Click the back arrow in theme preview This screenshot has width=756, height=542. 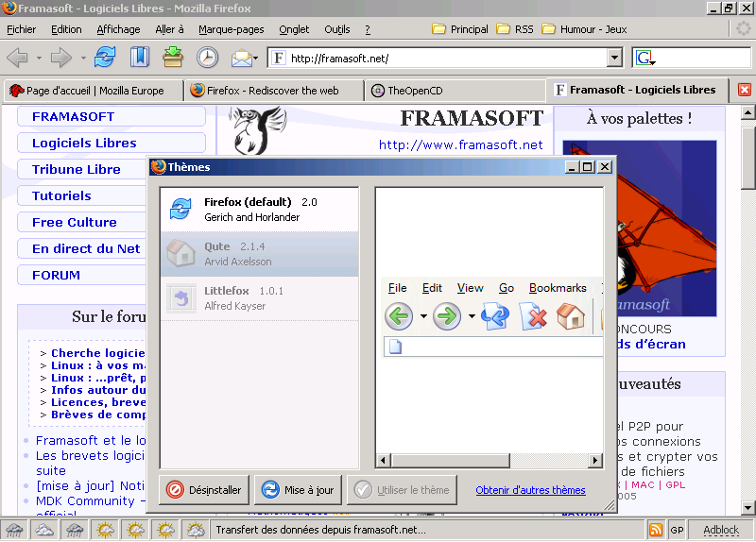click(399, 316)
